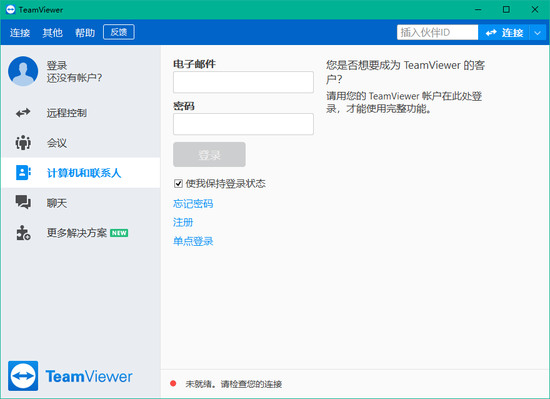Click the 反馈 feedback button
This screenshot has height=399, width=550.
tap(119, 32)
